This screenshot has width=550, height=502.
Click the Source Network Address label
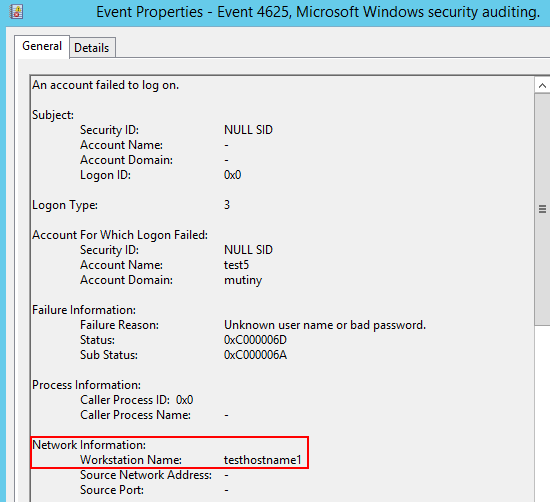[x=146, y=475]
